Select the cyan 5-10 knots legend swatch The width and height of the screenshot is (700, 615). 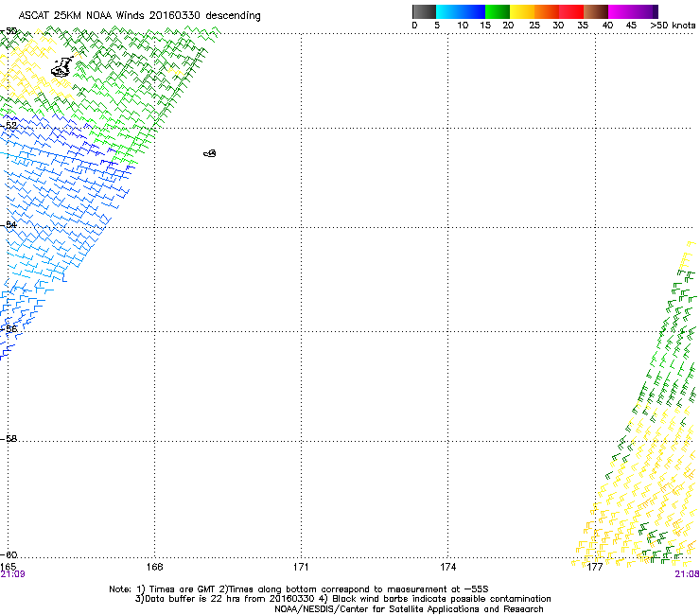pyautogui.click(x=448, y=11)
